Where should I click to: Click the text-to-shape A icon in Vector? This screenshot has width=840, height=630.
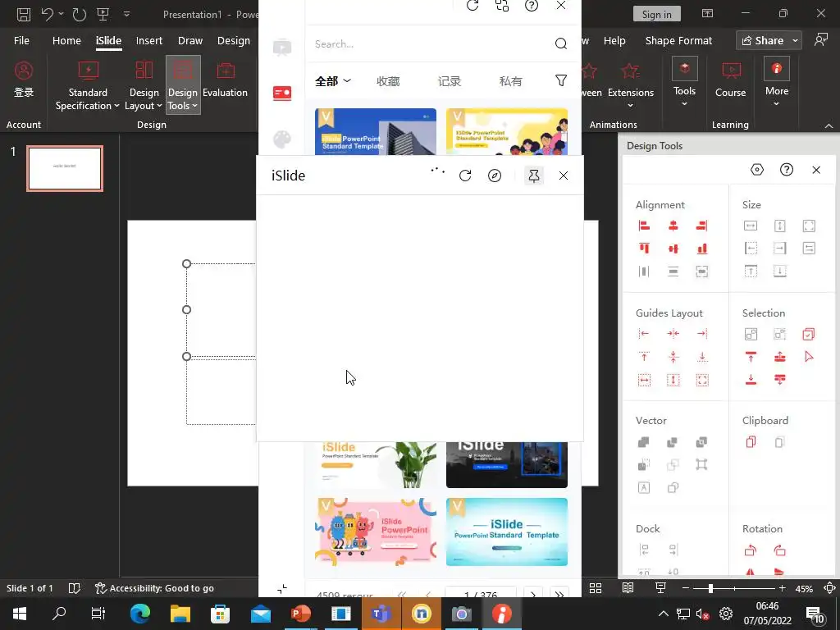pyautogui.click(x=644, y=487)
